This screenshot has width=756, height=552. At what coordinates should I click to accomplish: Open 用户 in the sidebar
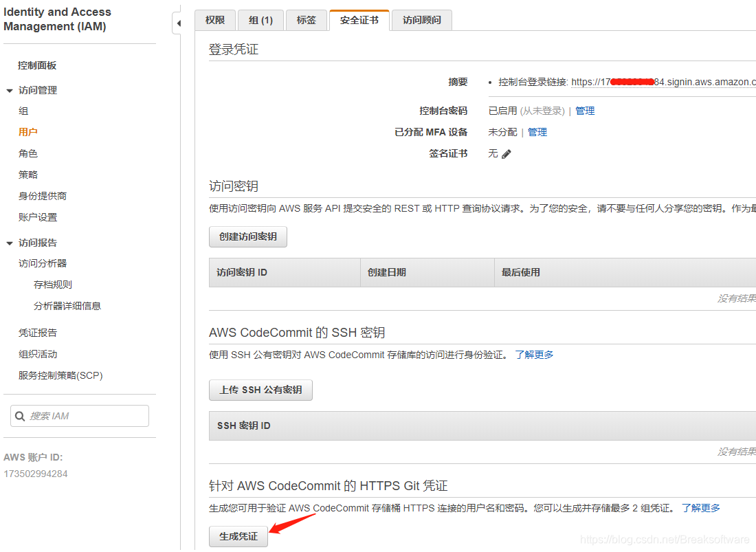(28, 132)
